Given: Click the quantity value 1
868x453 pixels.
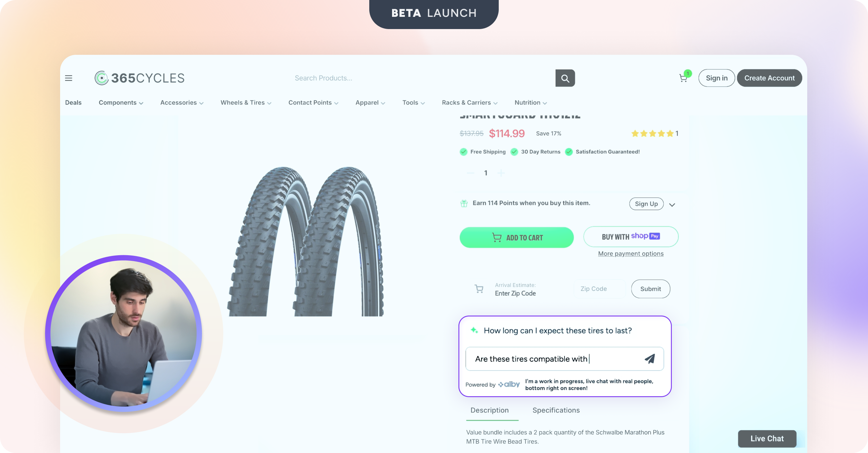Looking at the screenshot, I should (486, 173).
